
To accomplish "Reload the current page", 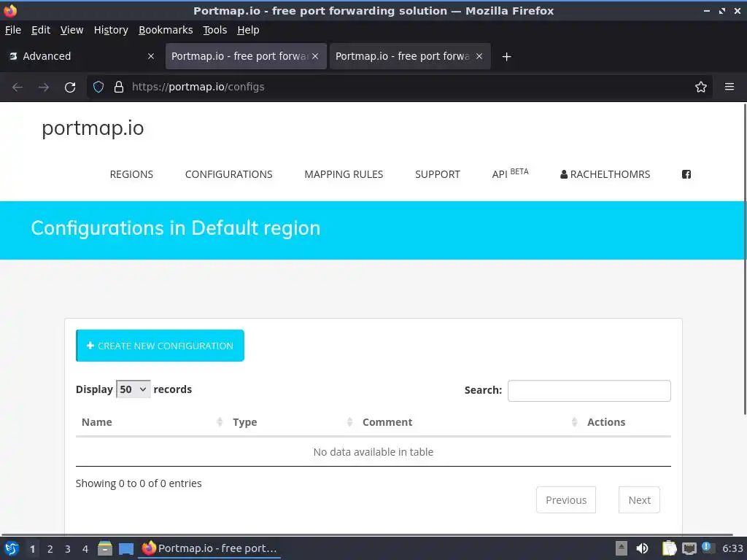I will click(x=70, y=87).
